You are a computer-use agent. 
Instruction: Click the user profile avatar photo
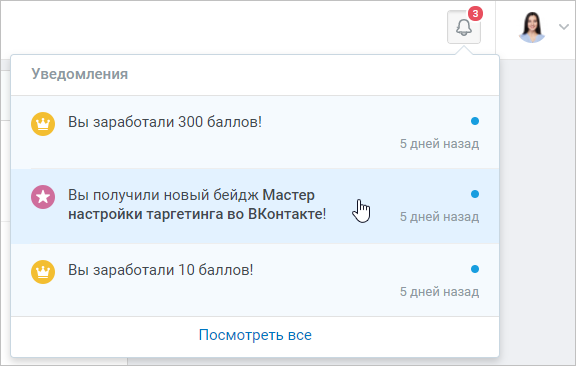point(532,27)
